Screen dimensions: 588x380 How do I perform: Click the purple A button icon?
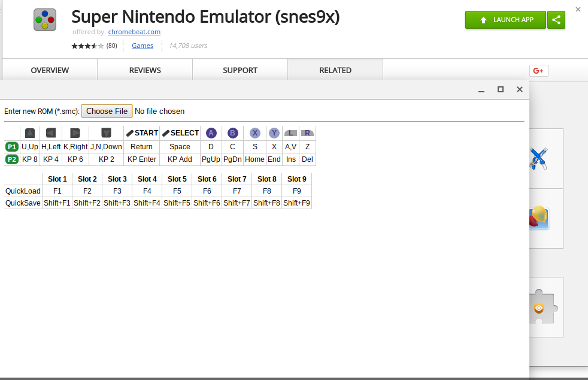click(x=211, y=133)
